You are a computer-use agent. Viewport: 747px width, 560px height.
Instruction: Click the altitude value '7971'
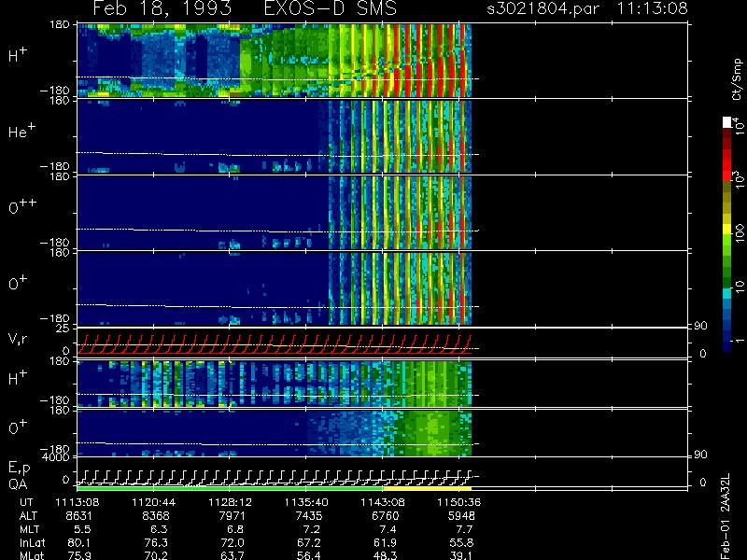click(x=232, y=516)
